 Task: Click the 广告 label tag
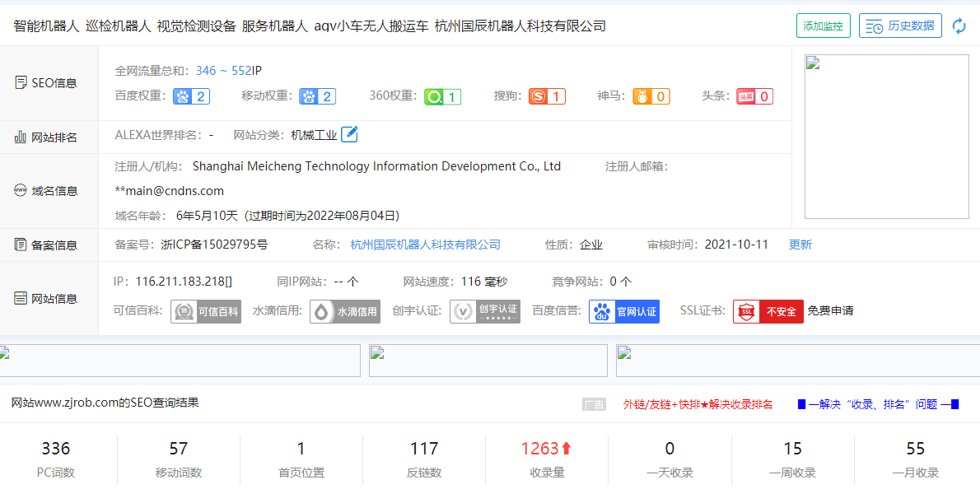(594, 404)
